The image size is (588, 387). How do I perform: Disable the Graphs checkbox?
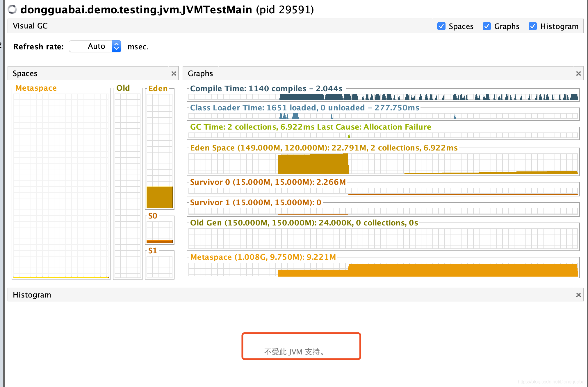[x=487, y=26]
